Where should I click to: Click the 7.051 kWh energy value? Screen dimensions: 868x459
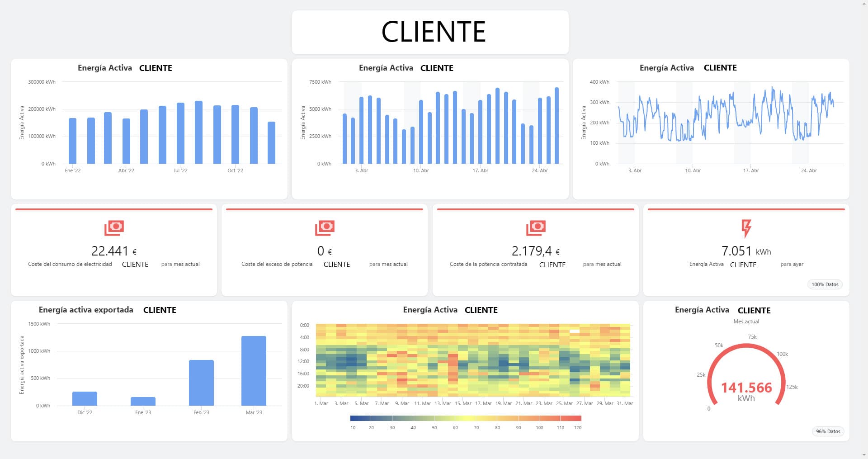(746, 251)
